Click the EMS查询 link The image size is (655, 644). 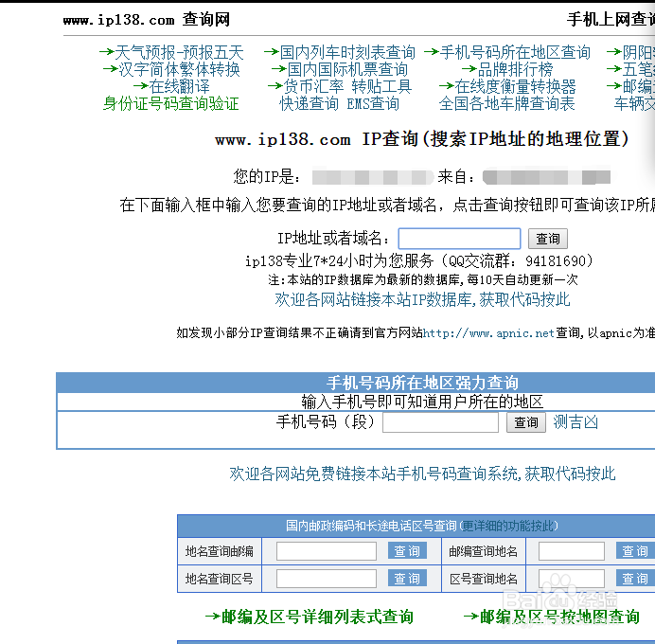(x=373, y=103)
